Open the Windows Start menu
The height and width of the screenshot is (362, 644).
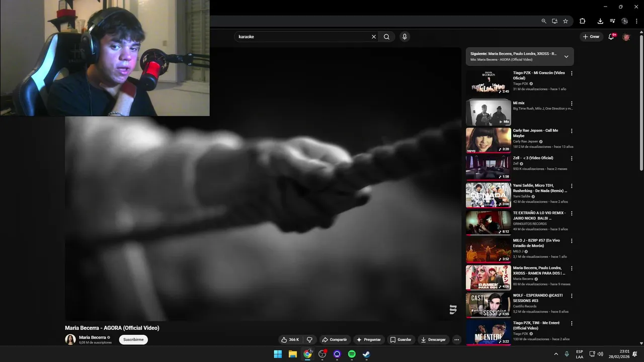[x=278, y=354]
